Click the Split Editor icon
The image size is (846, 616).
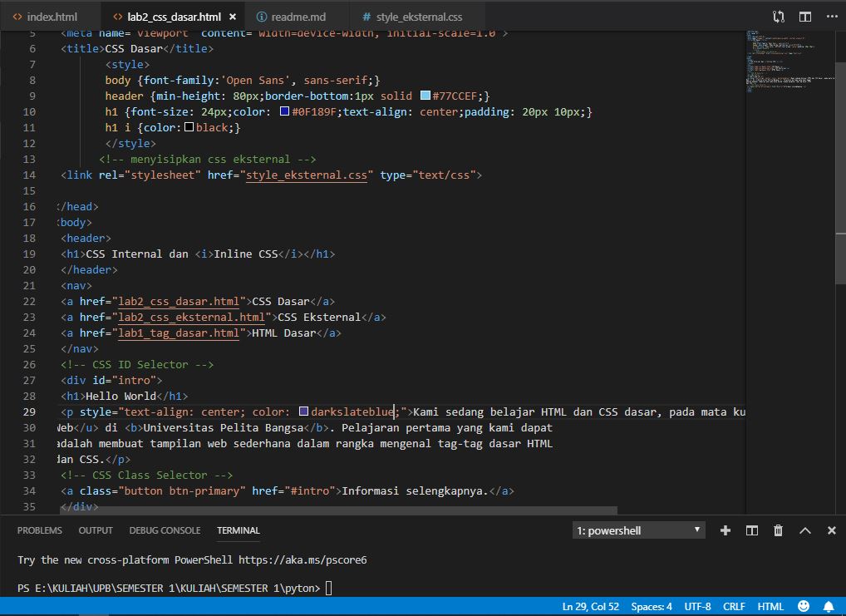click(x=804, y=16)
